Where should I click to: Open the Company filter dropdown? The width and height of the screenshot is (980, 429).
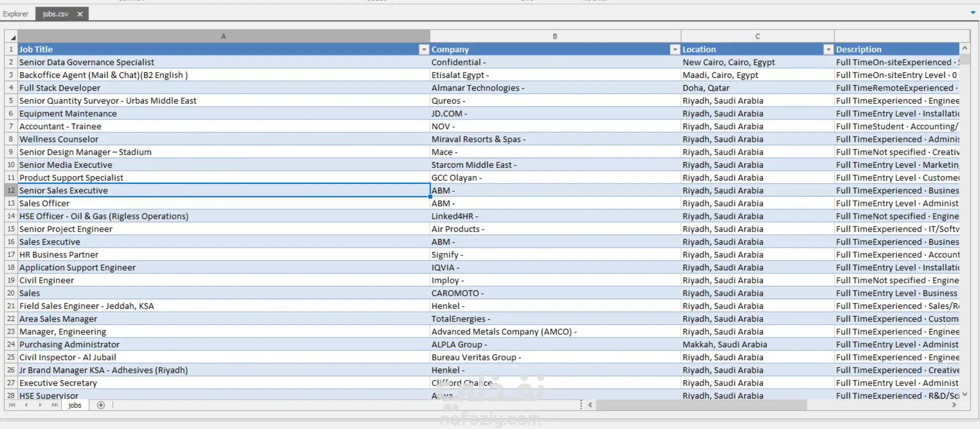[x=675, y=49]
